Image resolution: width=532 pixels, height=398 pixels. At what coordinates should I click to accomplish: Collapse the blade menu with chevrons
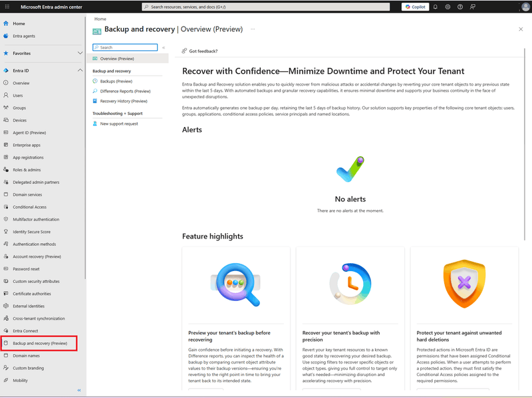pyautogui.click(x=164, y=47)
